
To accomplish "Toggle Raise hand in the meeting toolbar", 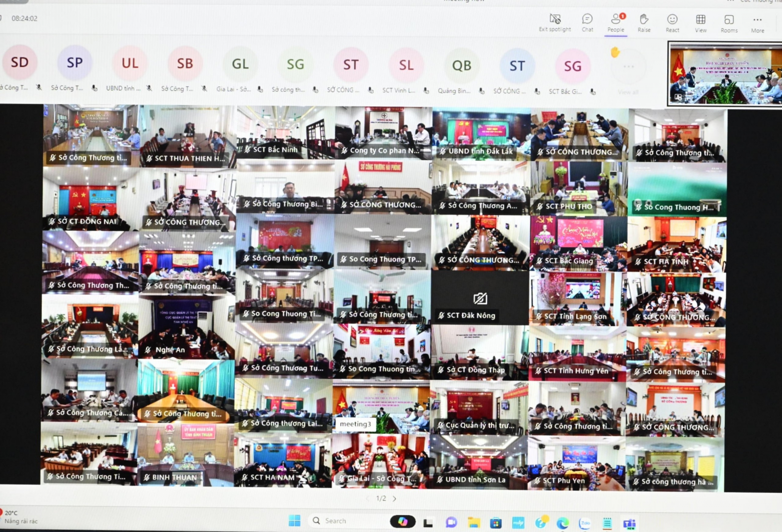I will [644, 22].
